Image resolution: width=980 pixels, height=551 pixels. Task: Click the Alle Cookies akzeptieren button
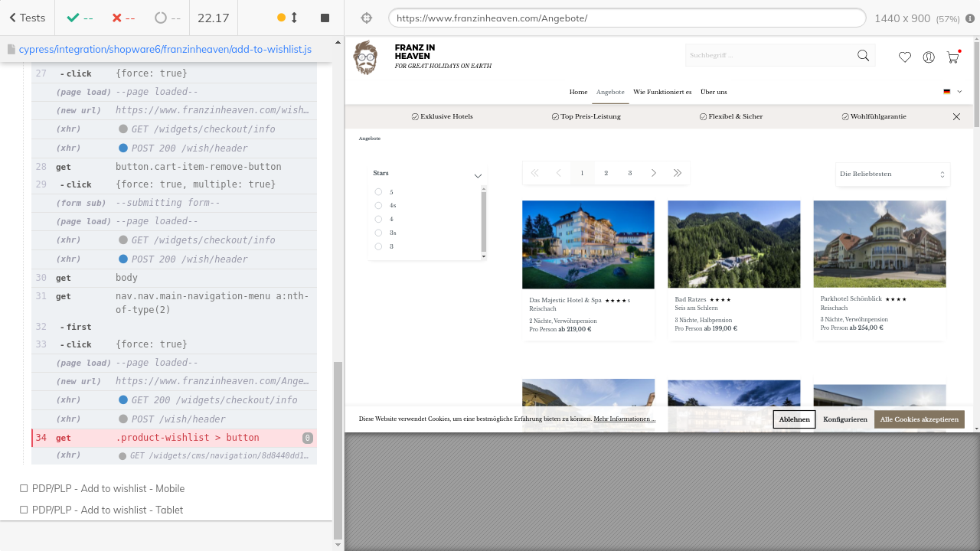919,419
